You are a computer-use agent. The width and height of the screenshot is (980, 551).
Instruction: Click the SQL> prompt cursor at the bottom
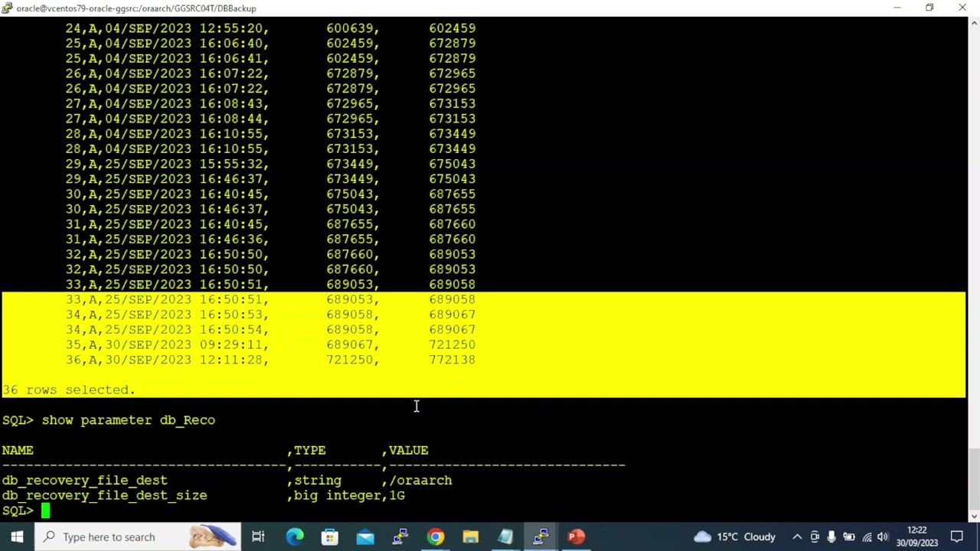(x=46, y=510)
